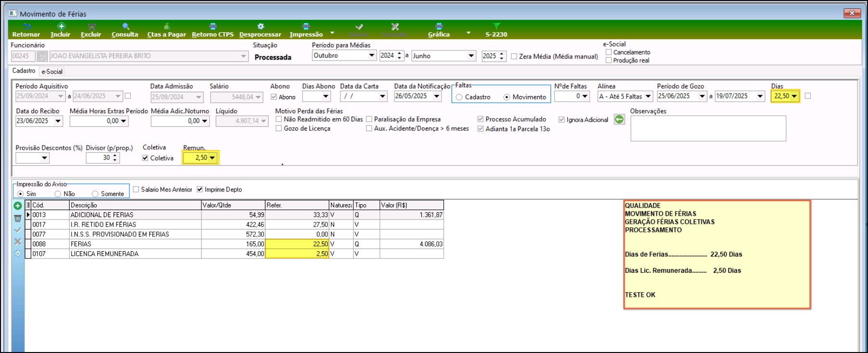The height and width of the screenshot is (353, 868).
Task: Open the Dias Abono dropdown
Action: point(326,97)
